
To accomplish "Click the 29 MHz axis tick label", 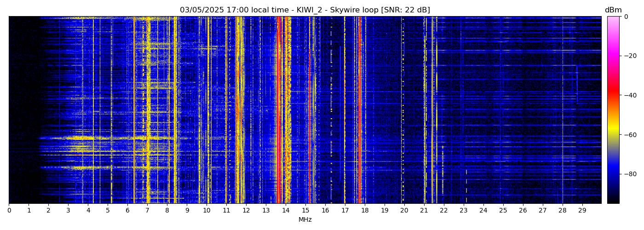I will coord(582,211).
